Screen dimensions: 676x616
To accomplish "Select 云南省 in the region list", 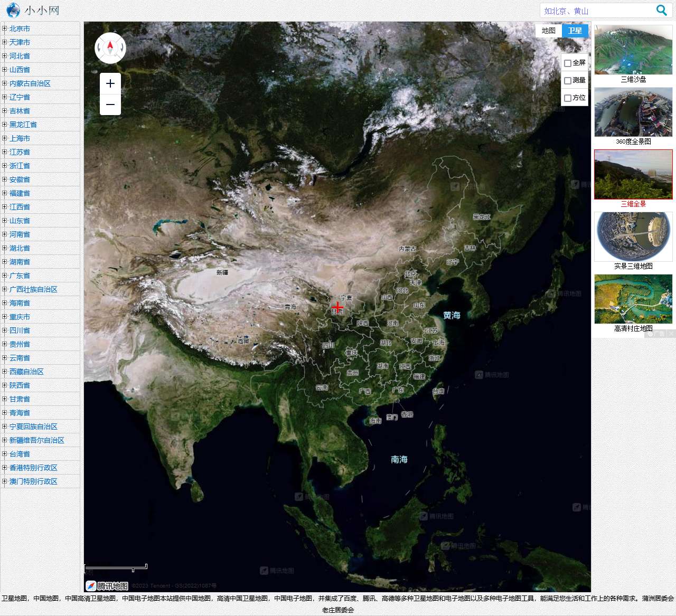I will tap(20, 358).
